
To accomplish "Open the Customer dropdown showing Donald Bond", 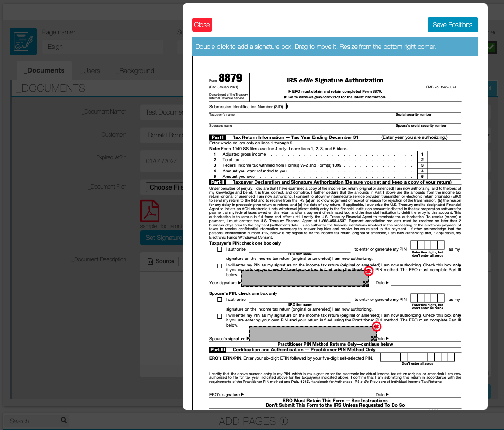I will coord(162,135).
